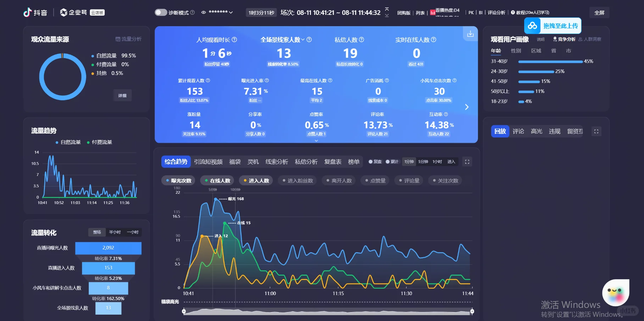
Task: Switch to the 引流短视频 tab
Action: coord(208,162)
